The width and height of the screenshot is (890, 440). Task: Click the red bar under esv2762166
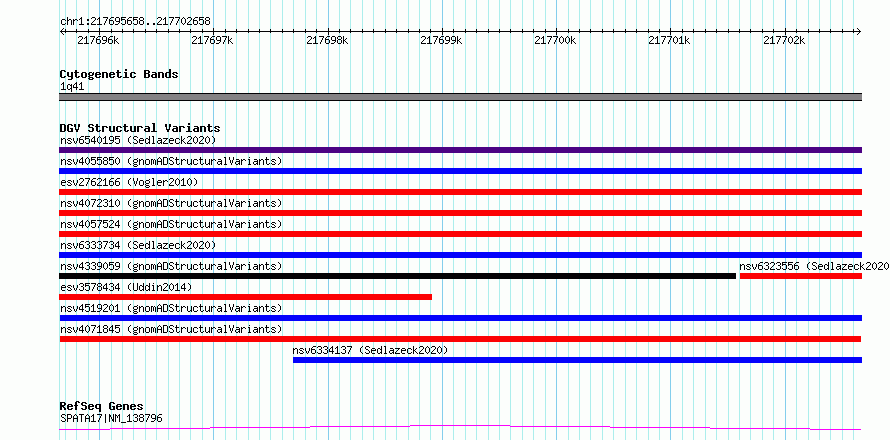point(460,192)
